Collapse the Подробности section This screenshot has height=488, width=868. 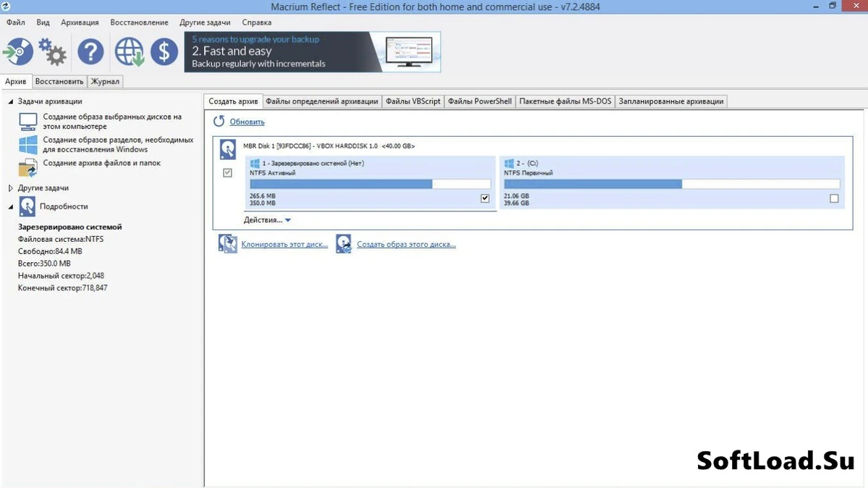point(10,207)
